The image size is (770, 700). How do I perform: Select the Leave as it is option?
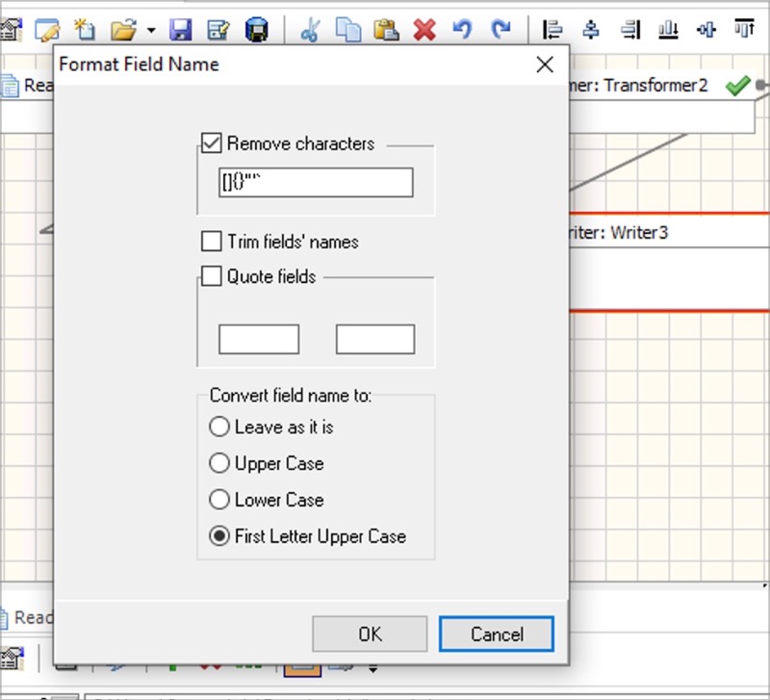pos(219,427)
